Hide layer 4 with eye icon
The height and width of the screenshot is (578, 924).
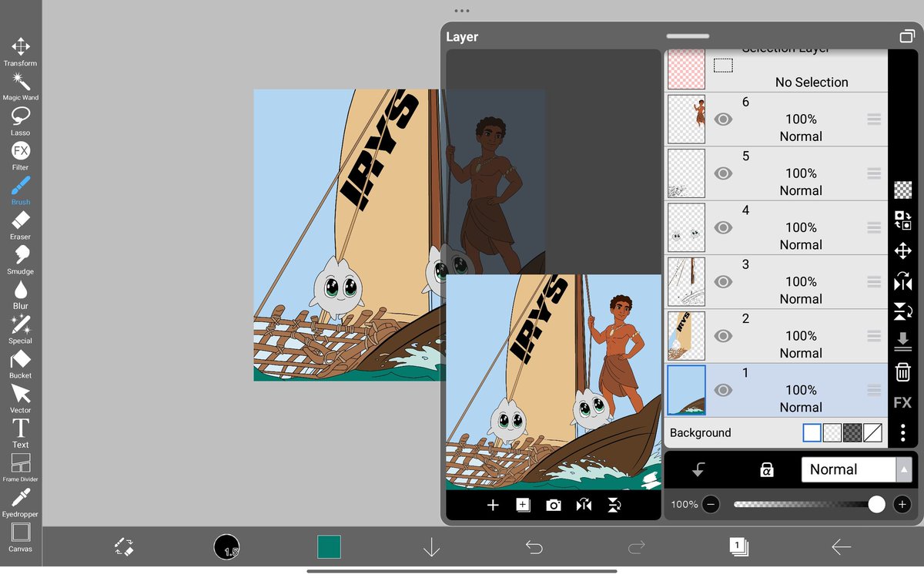pos(723,227)
